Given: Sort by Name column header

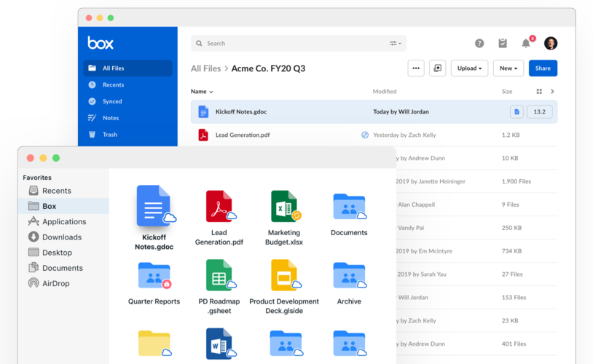Looking at the screenshot, I should coord(202,92).
